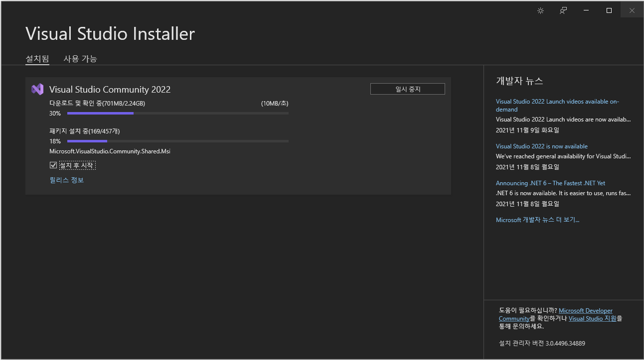Click the .NET 6 is now available description
Image resolution: width=644 pixels, height=360 pixels.
563,193
